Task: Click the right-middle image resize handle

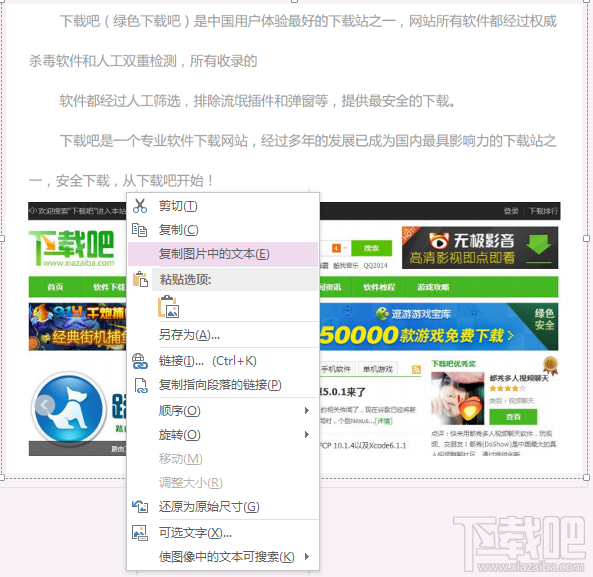Action: (x=587, y=238)
